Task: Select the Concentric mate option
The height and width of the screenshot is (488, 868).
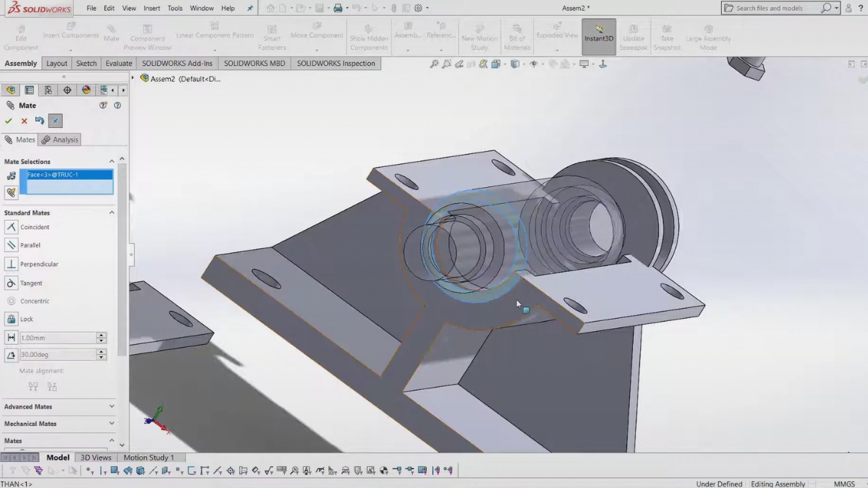Action: (28, 301)
